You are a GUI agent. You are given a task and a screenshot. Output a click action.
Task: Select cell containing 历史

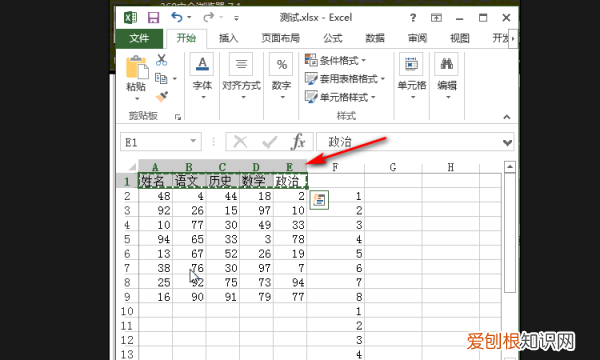(223, 181)
